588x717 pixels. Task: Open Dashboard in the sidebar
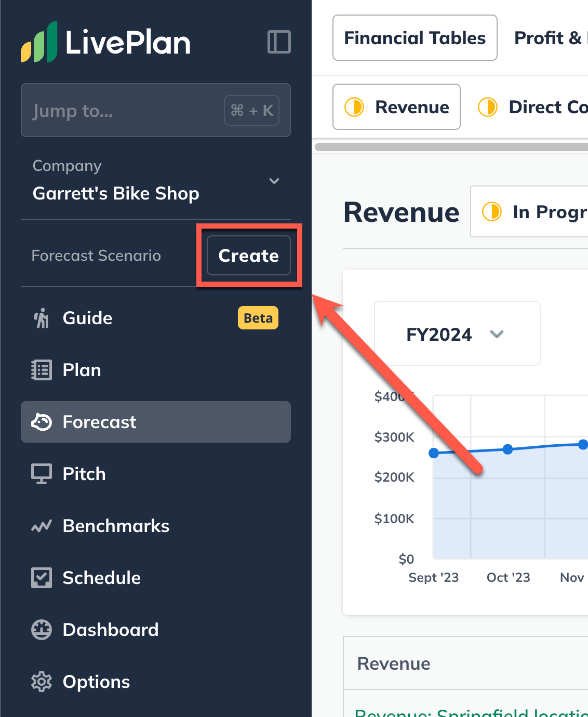click(x=155, y=630)
